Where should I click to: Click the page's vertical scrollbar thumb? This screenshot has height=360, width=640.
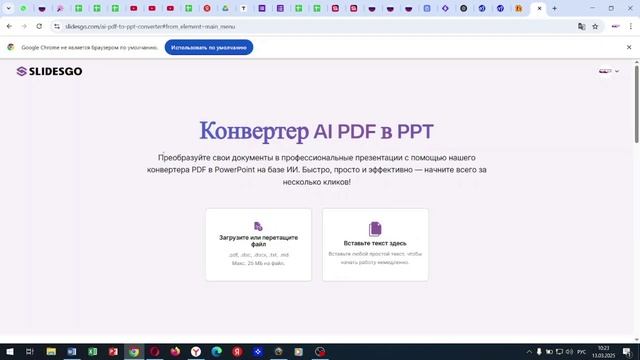tap(636, 104)
